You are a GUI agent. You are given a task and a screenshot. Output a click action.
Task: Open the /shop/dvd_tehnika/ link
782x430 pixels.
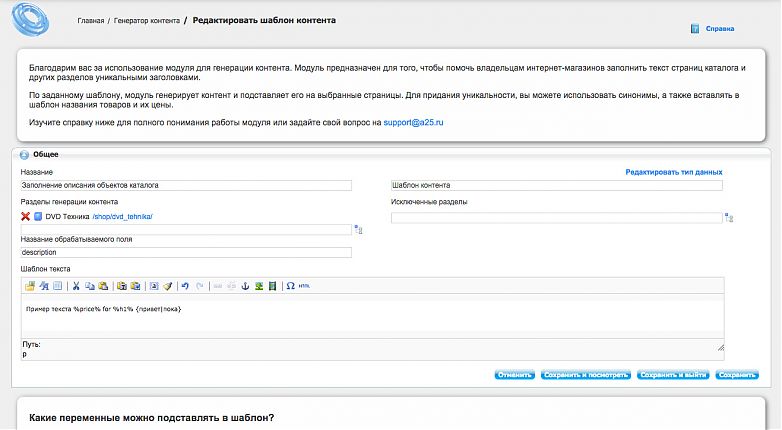pyautogui.click(x=122, y=216)
